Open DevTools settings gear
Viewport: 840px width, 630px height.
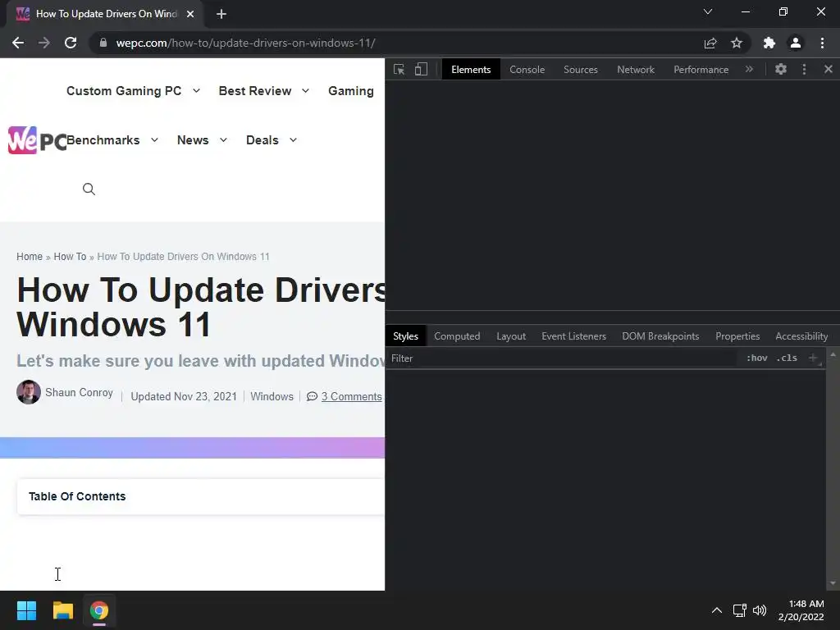[x=781, y=69]
